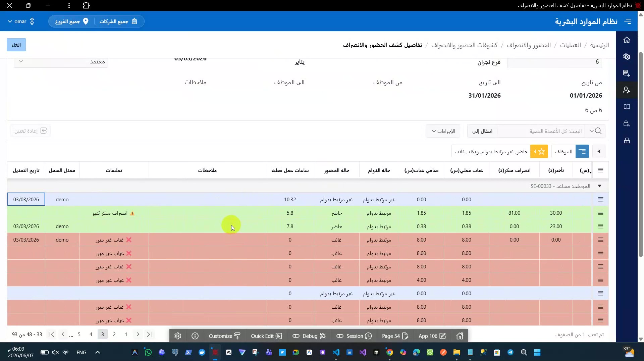Open Page 54 in the developer toolbar
The width and height of the screenshot is (644, 361).
(x=395, y=336)
